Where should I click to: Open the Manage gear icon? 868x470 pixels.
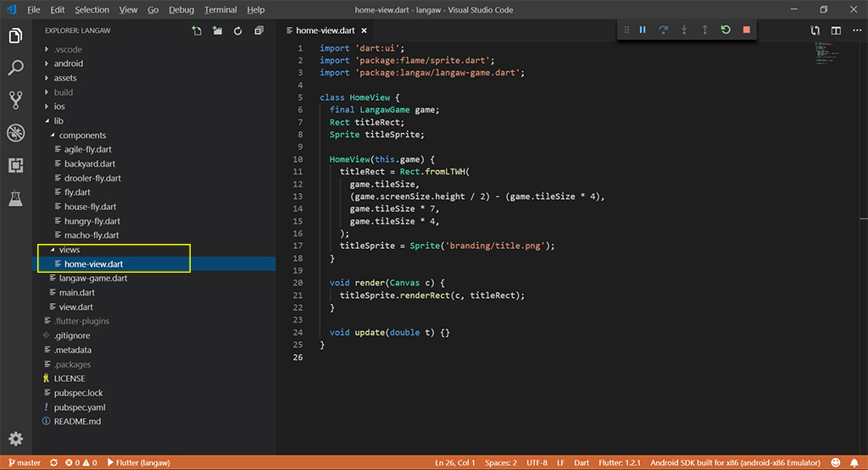(15, 439)
